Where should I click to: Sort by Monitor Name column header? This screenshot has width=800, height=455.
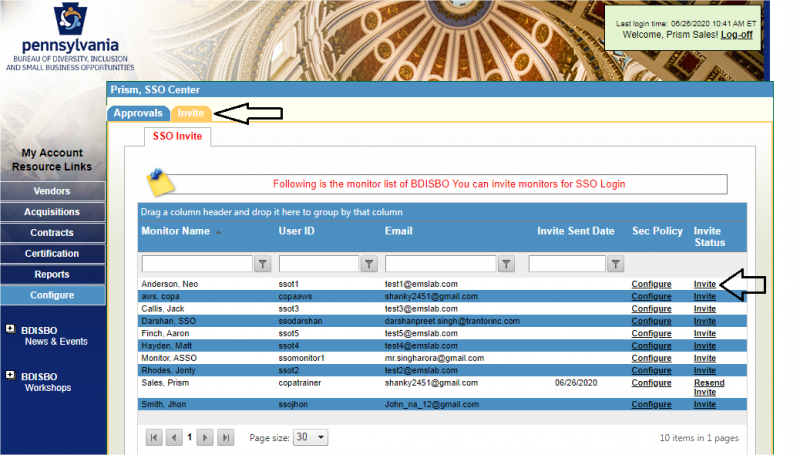point(175,231)
